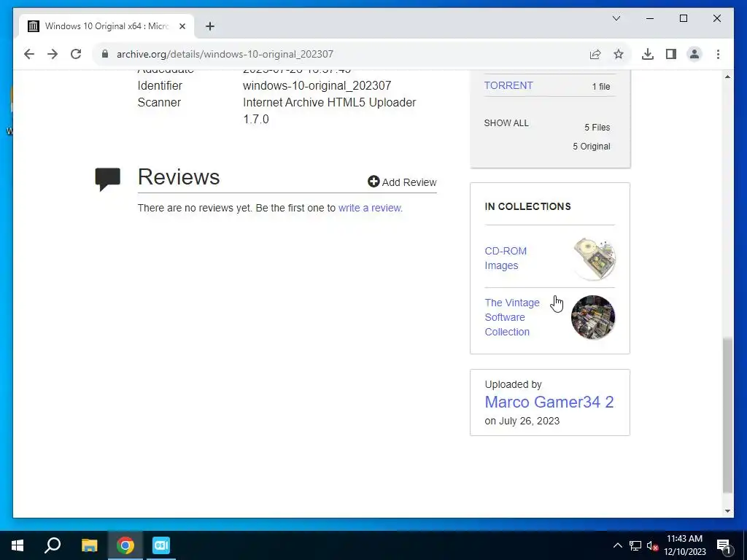The height and width of the screenshot is (560, 747).
Task: Click the page vertical scrollbar thumb
Action: pos(727,415)
